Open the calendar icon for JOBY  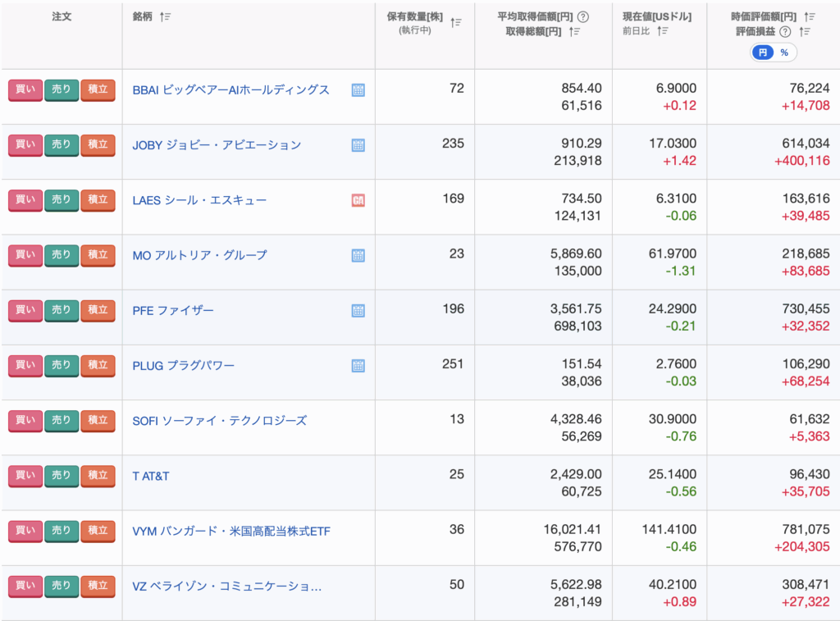[358, 145]
